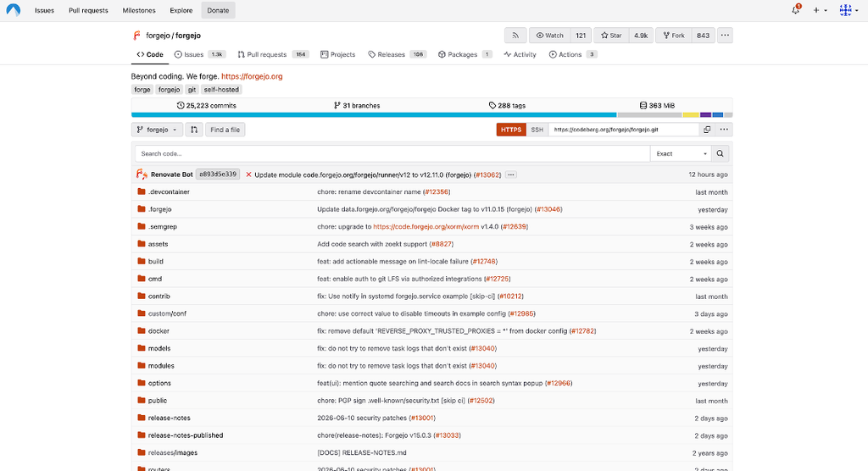Copy the repository clone URL
Screen dimensions: 868x471
click(x=707, y=130)
